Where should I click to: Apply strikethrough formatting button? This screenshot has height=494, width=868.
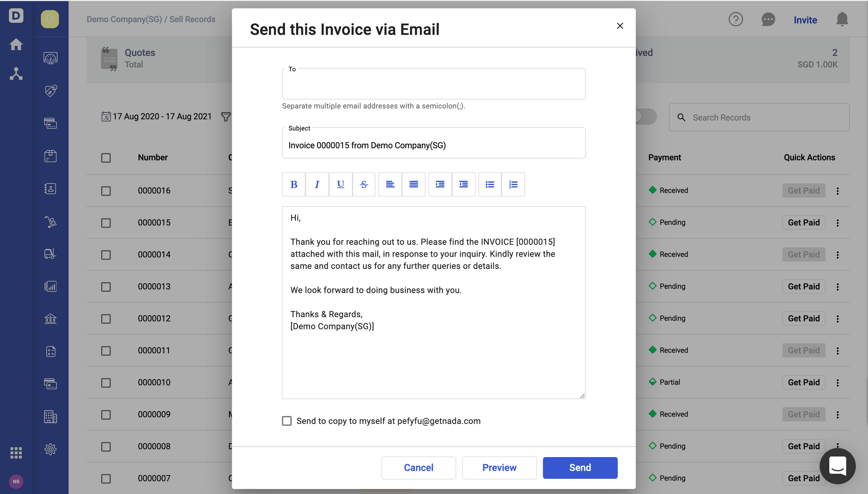pyautogui.click(x=364, y=185)
